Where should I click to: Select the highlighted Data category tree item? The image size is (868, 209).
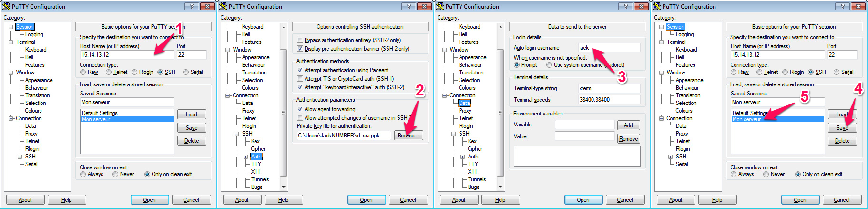tap(464, 103)
